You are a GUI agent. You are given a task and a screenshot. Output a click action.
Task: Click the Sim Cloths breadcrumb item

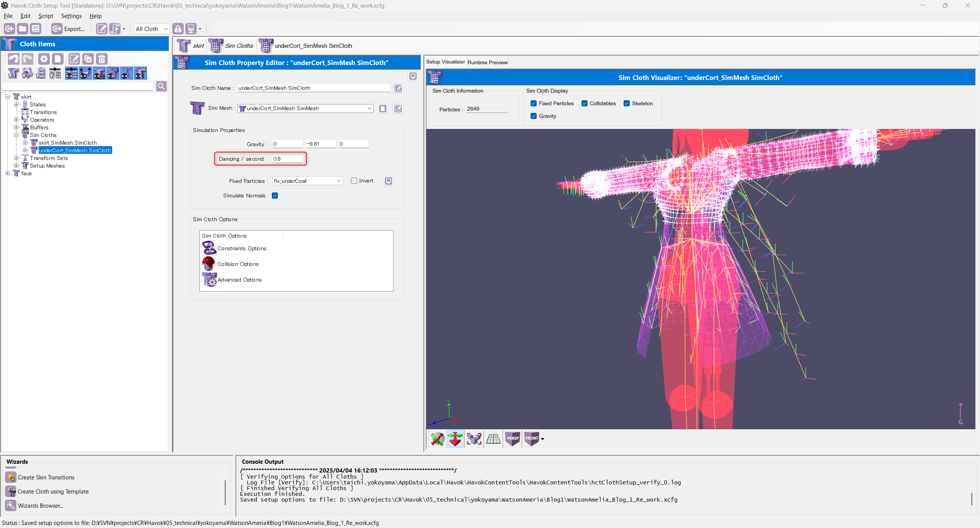click(x=231, y=46)
